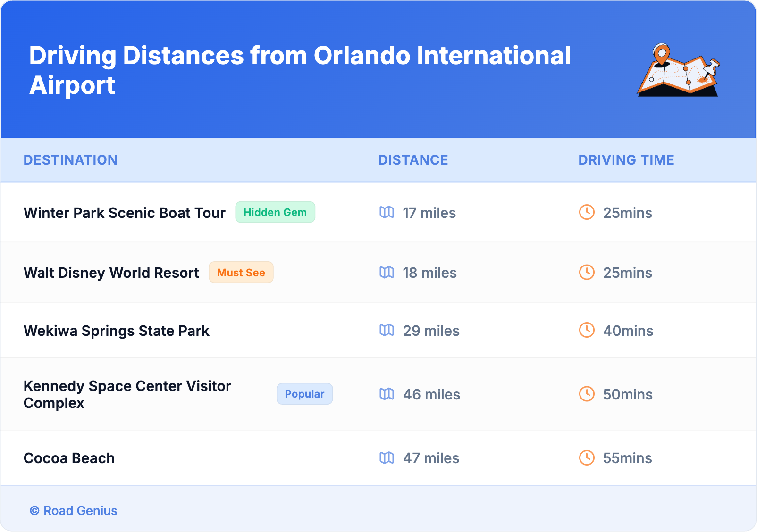The image size is (757, 532).
Task: Select the Must See badge
Action: (x=241, y=273)
